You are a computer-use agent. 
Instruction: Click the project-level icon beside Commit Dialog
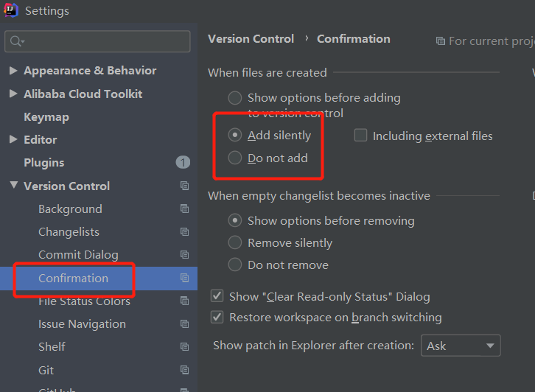click(184, 254)
